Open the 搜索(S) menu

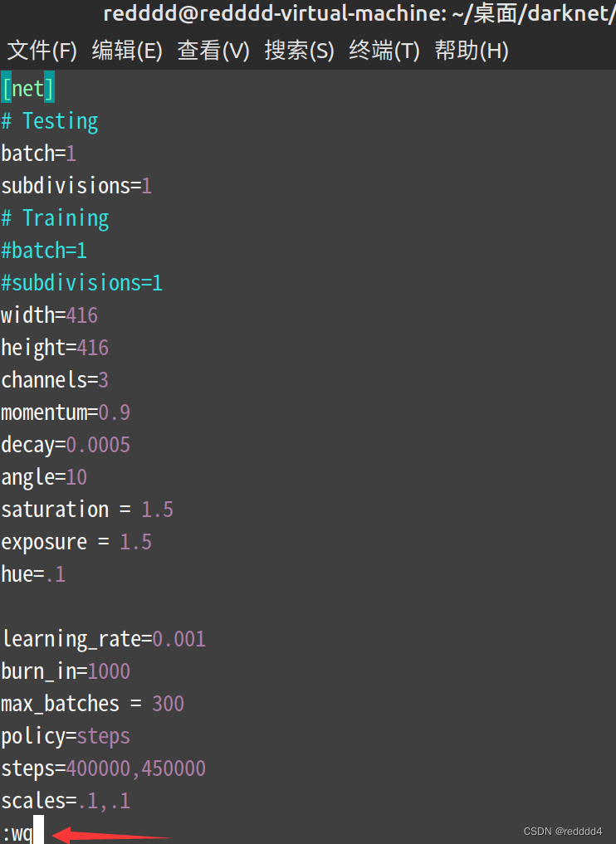click(299, 51)
